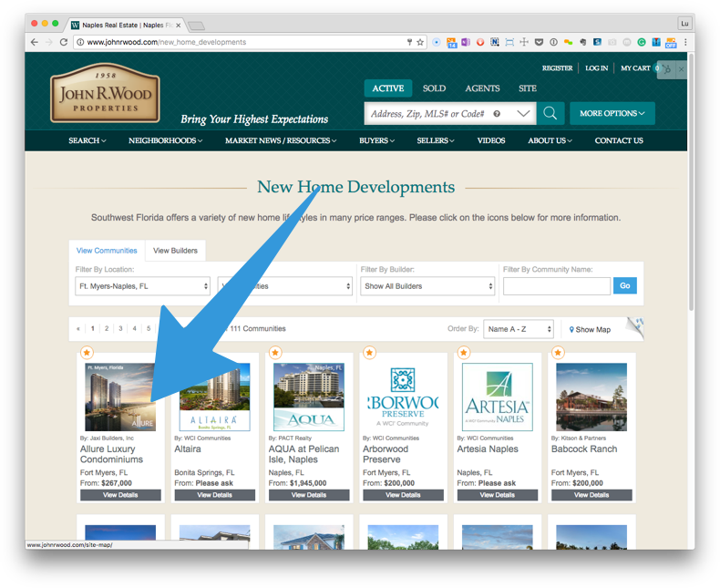Image resolution: width=720 pixels, height=588 pixels.
Task: Expand the MORE OPTIONS dropdown
Action: [612, 113]
